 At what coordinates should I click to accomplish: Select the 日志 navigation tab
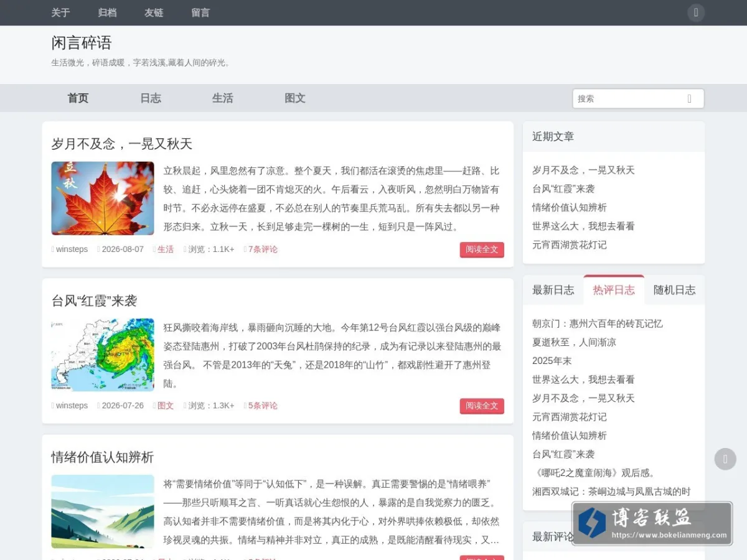pyautogui.click(x=151, y=98)
